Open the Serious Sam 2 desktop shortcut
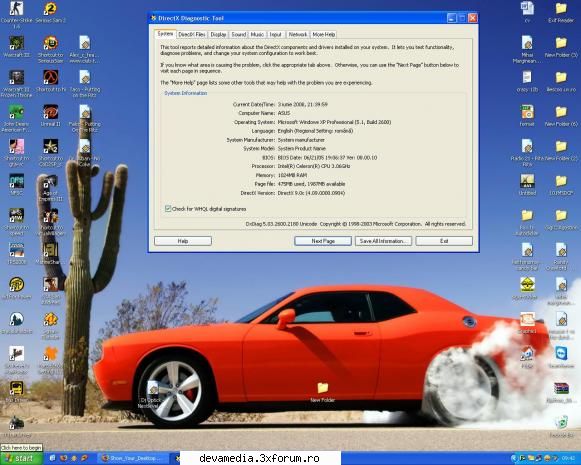The width and height of the screenshot is (581, 465). tap(50, 9)
